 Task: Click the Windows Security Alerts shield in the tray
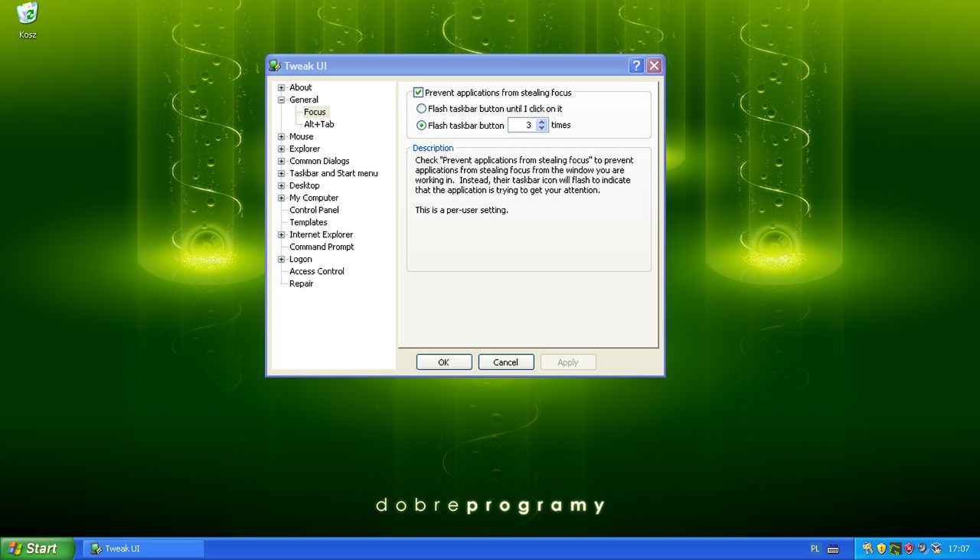tap(881, 548)
